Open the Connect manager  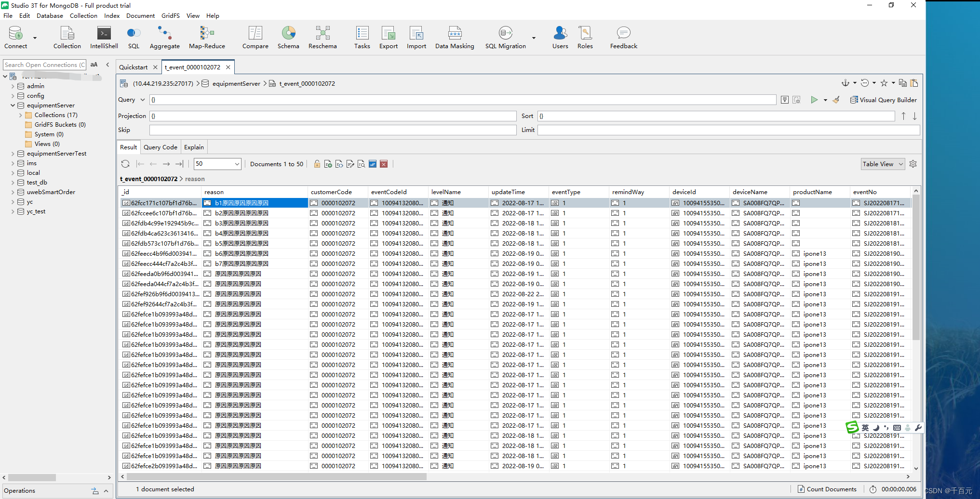[x=15, y=38]
